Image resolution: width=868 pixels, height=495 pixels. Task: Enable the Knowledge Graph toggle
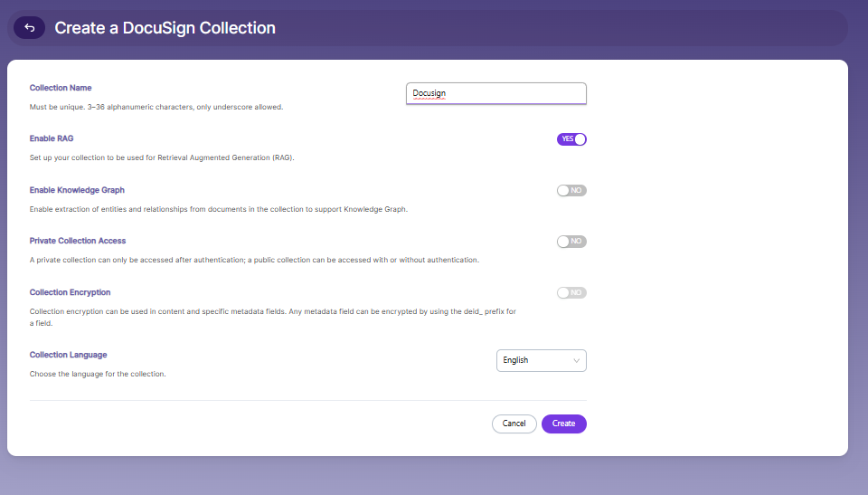pyautogui.click(x=571, y=191)
